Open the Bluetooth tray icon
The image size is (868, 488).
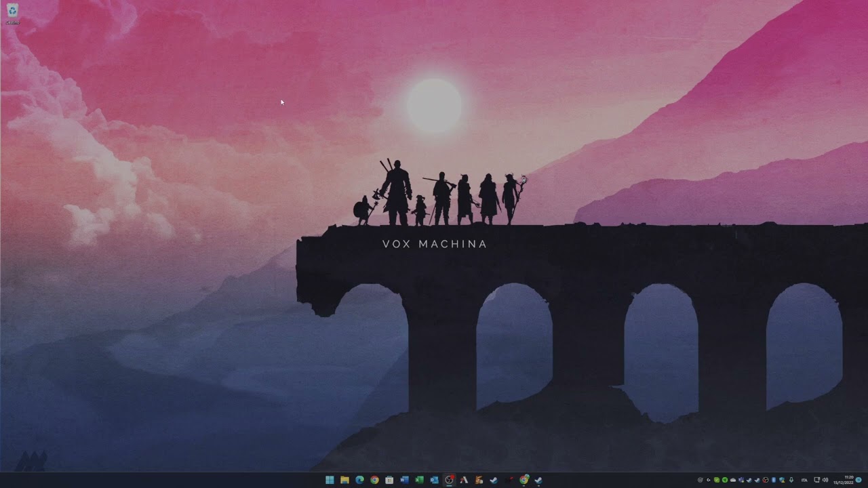(x=774, y=480)
